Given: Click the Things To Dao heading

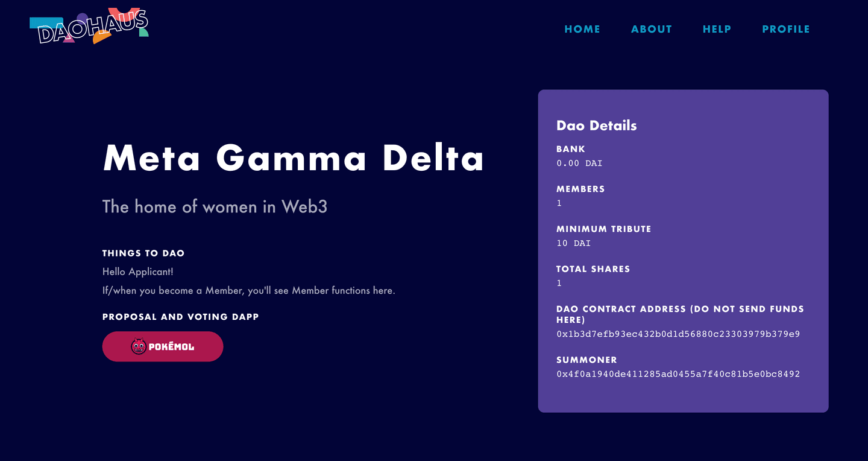Looking at the screenshot, I should point(143,253).
